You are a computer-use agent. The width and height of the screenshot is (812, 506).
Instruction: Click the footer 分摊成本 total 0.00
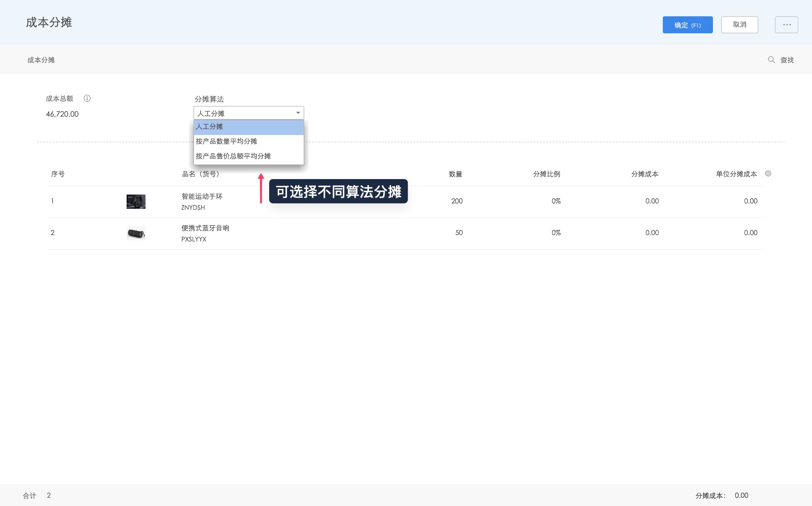click(x=741, y=495)
